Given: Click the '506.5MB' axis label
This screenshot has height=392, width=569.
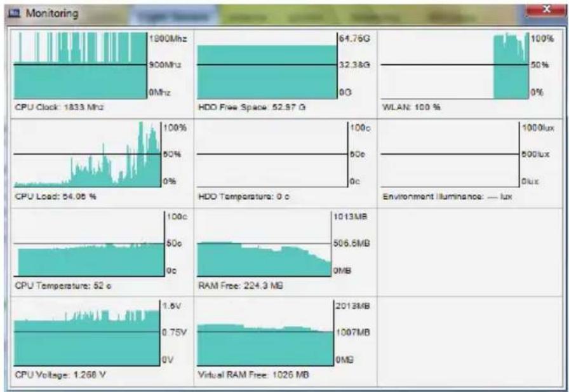Looking at the screenshot, I should point(352,243).
